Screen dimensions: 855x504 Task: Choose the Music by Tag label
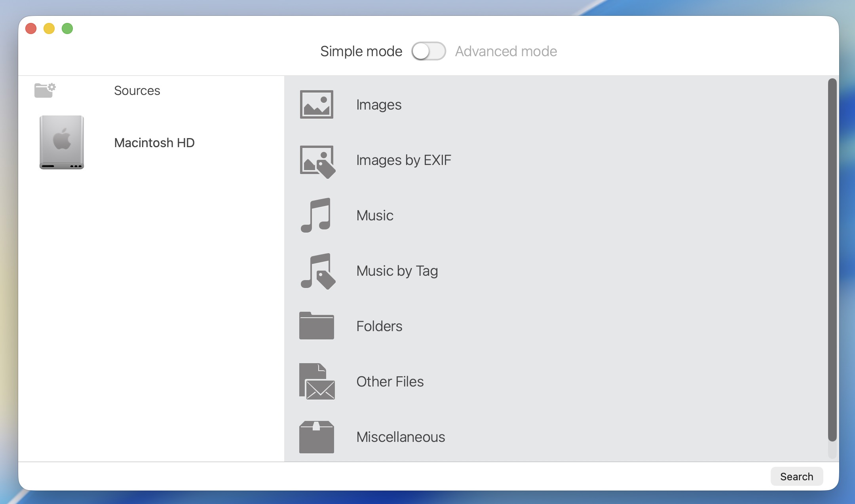(397, 271)
